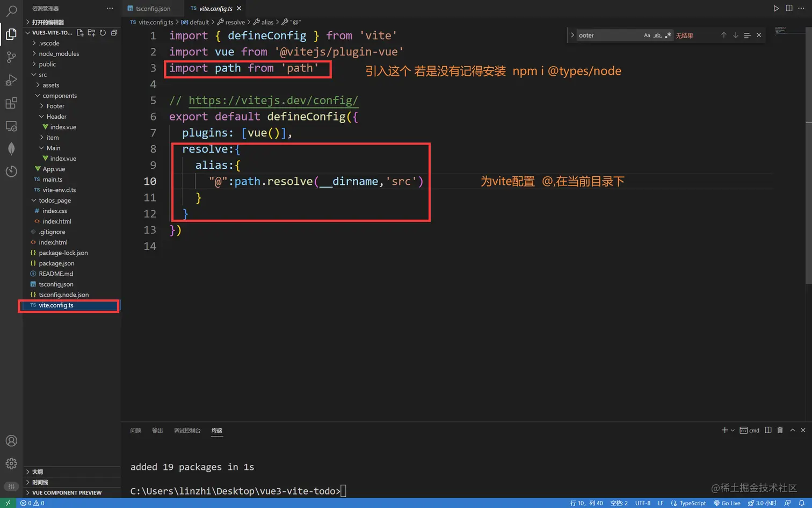Open the Explorer view in activity bar
812x508 pixels.
(11, 34)
